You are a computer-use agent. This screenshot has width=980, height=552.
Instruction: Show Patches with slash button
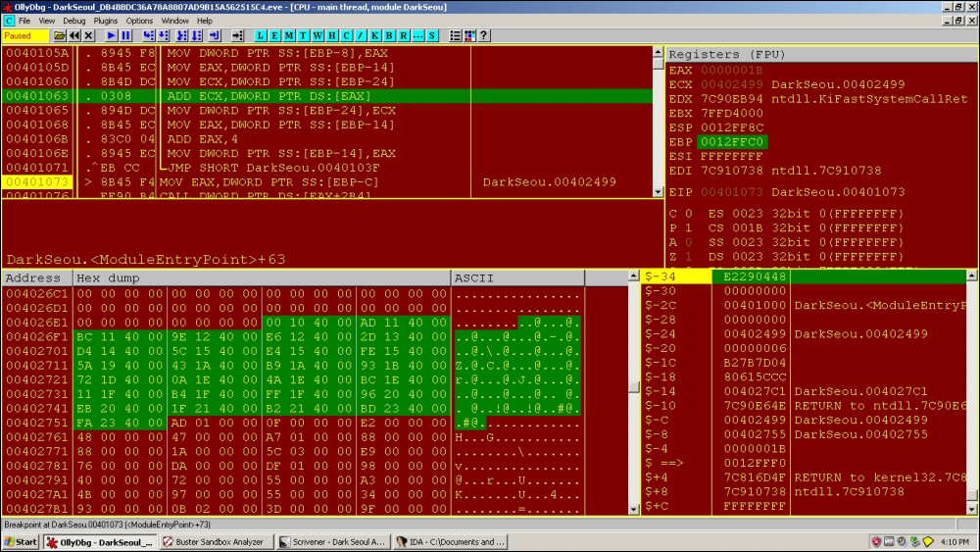pos(361,35)
